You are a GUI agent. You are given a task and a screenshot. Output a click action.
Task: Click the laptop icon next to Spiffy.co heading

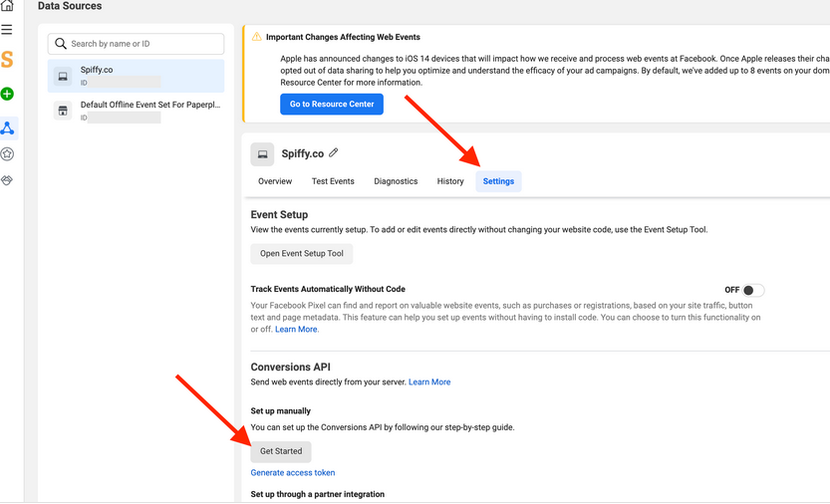pyautogui.click(x=262, y=154)
